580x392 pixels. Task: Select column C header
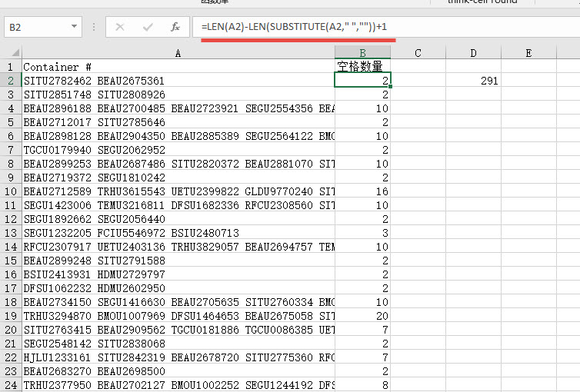click(x=418, y=53)
